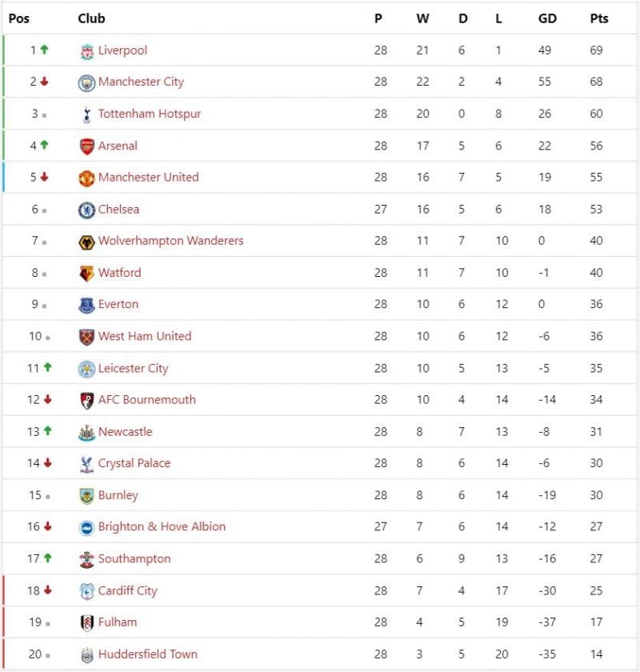This screenshot has width=640, height=672.
Task: Click the Tottenham Hotspur cockerel crest
Action: (x=87, y=115)
